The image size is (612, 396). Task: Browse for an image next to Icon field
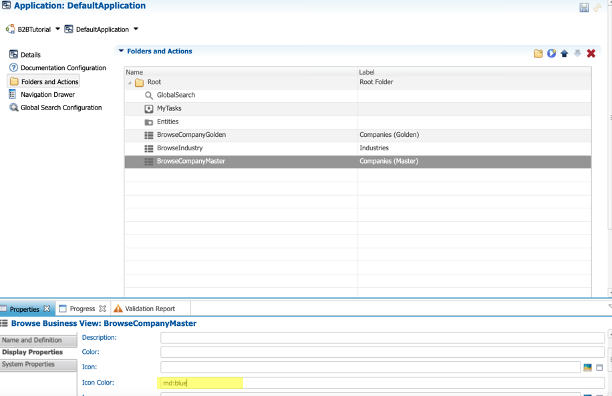[587, 368]
